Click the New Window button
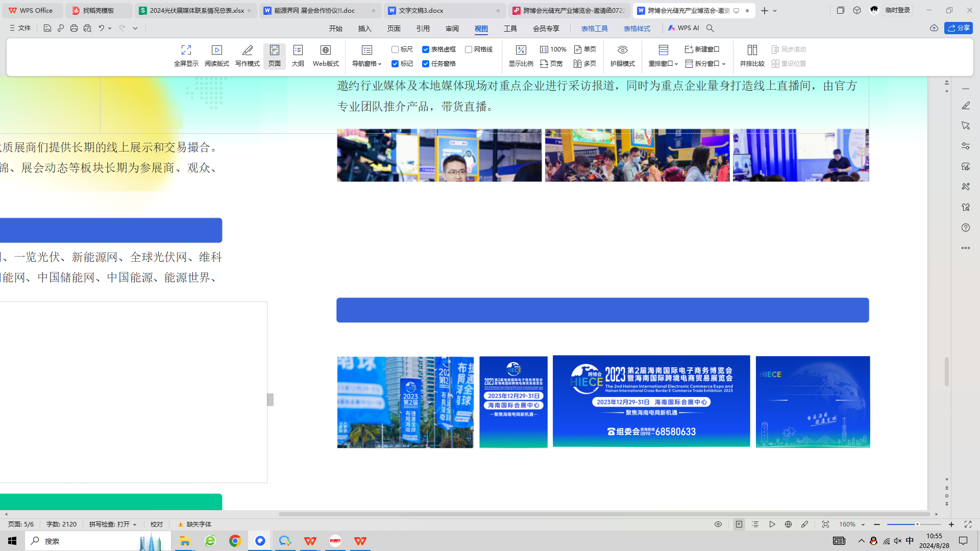The image size is (980, 551). coord(702,49)
